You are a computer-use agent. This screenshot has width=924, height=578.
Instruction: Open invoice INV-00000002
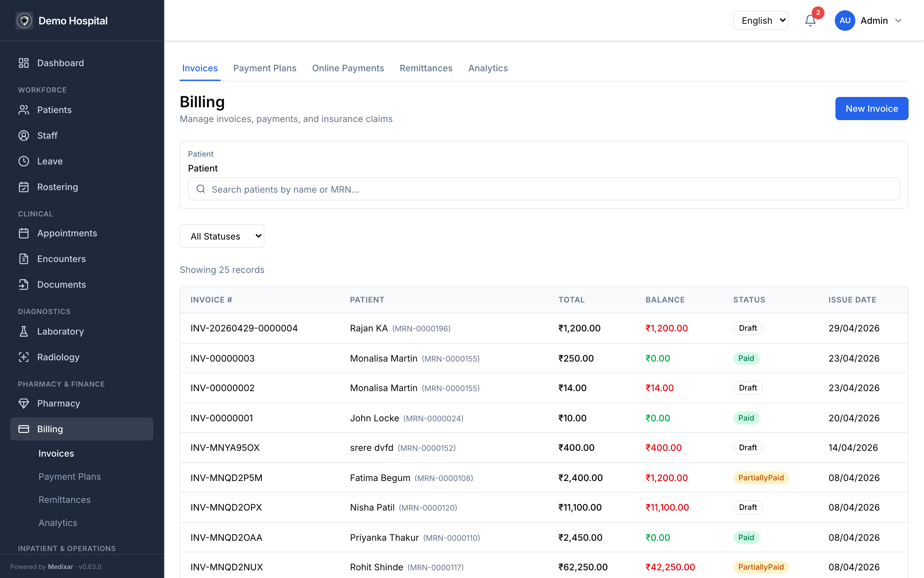coord(223,388)
